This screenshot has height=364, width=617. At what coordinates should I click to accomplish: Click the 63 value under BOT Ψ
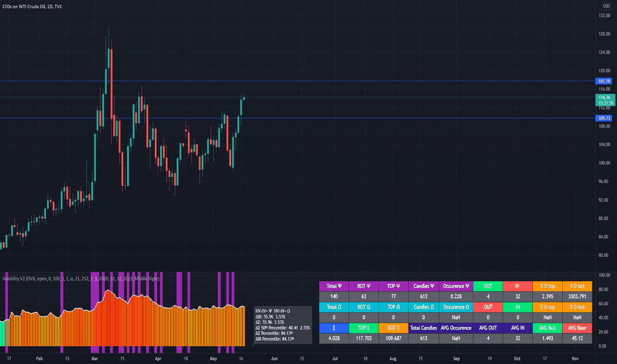point(363,296)
